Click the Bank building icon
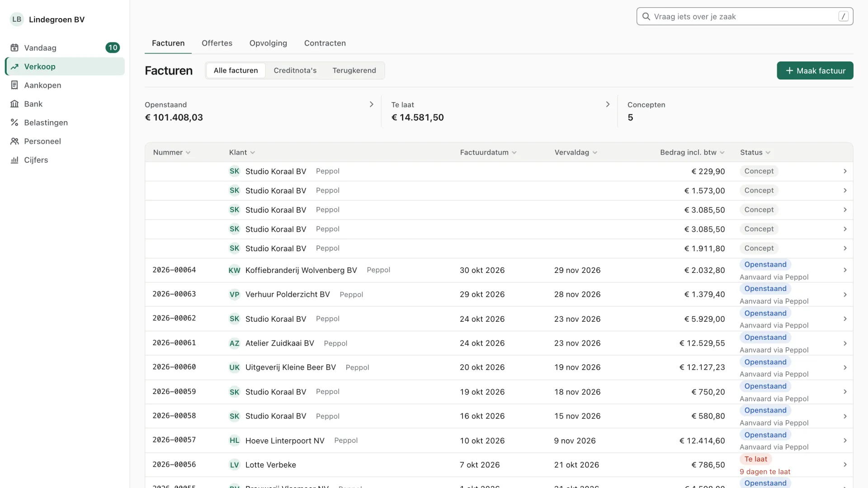The height and width of the screenshot is (488, 868). tap(14, 104)
